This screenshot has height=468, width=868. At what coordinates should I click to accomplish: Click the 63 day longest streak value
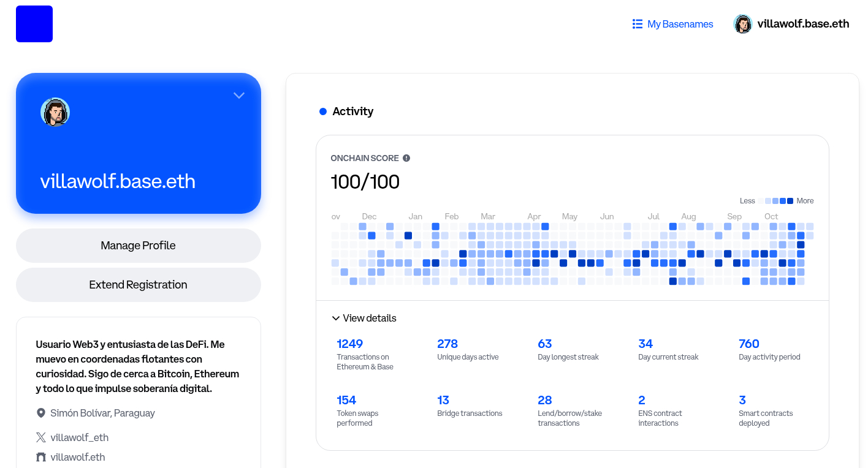[545, 344]
